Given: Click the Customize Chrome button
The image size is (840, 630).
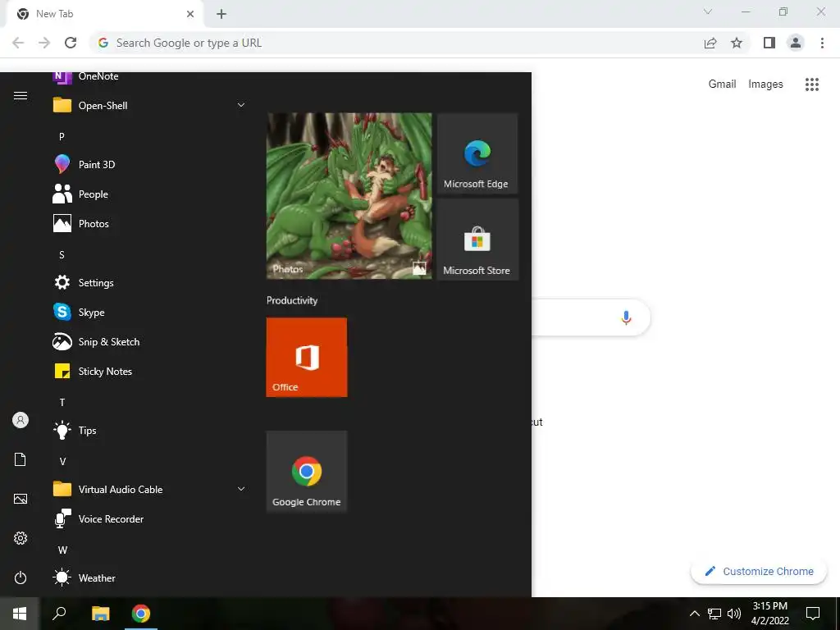Looking at the screenshot, I should (759, 571).
